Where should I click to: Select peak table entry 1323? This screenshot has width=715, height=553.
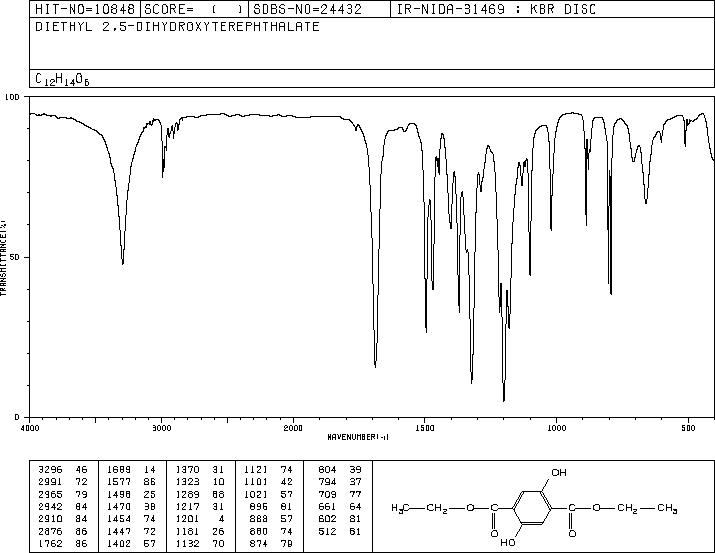point(187,482)
